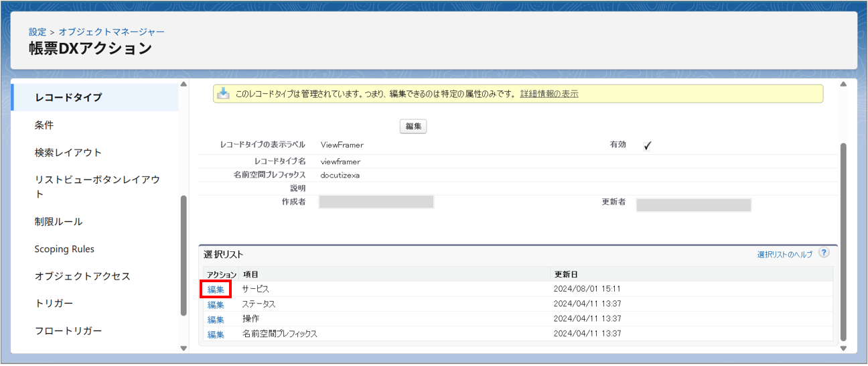Open 選択リストのヘルプ link
The image size is (868, 366).
point(784,255)
